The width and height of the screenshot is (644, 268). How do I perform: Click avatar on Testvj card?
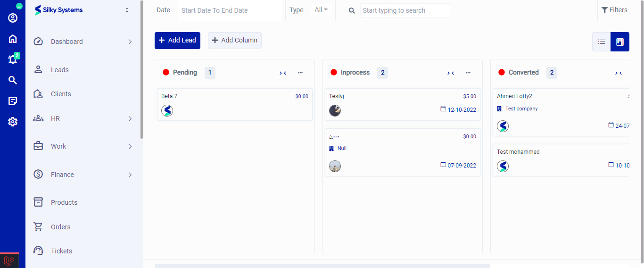tap(335, 111)
